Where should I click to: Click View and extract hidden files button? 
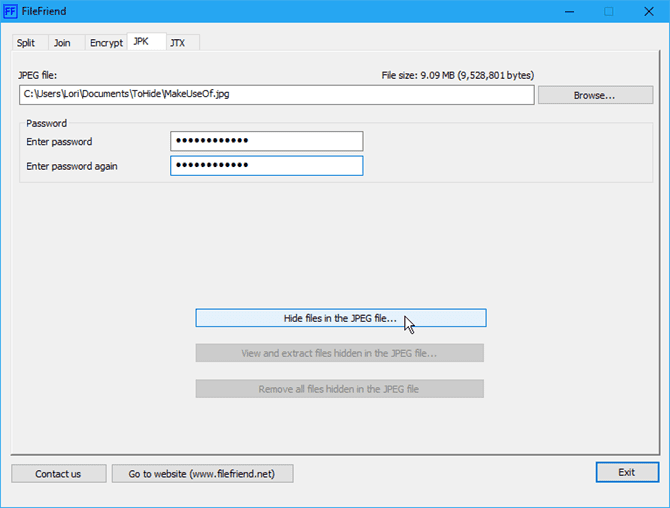point(339,353)
